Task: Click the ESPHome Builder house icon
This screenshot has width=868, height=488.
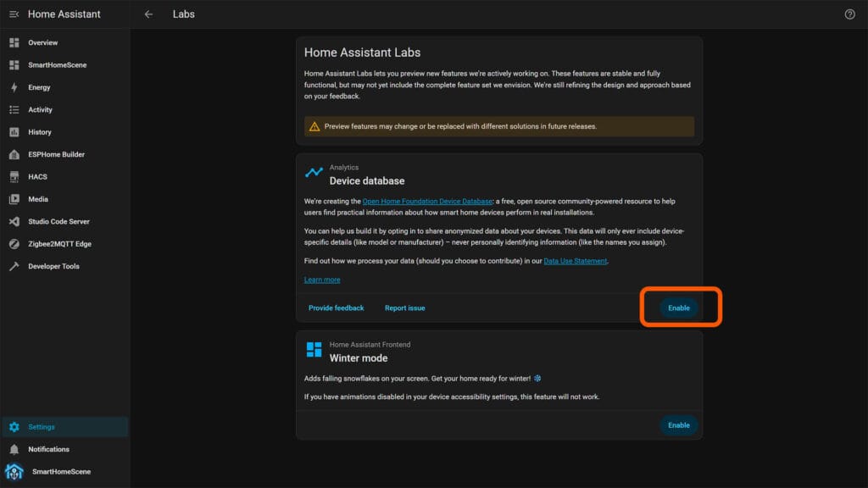Action: (x=14, y=154)
